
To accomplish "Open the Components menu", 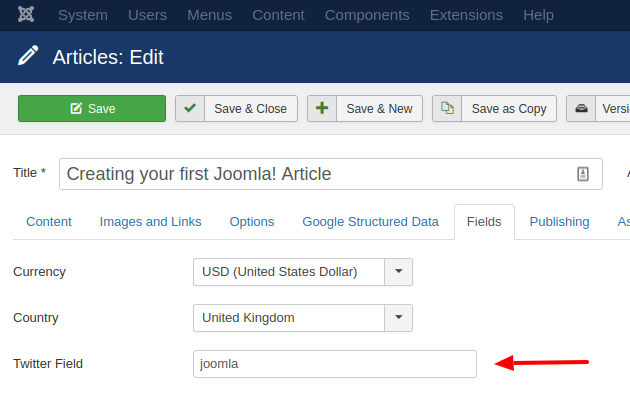I will tap(367, 15).
